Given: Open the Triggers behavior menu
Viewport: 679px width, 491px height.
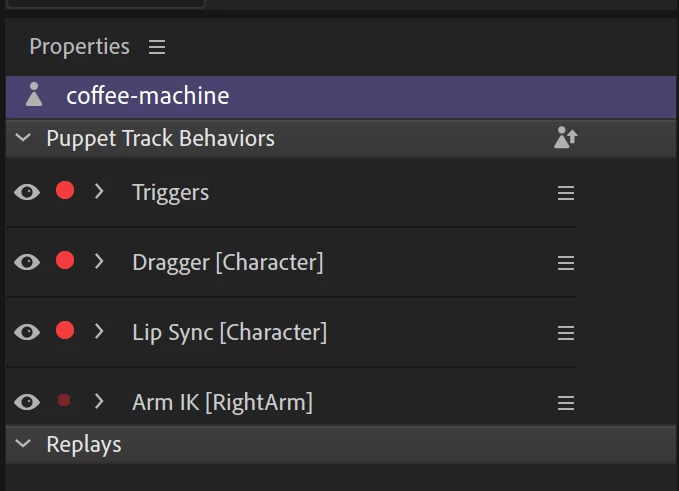Looking at the screenshot, I should coord(566,193).
